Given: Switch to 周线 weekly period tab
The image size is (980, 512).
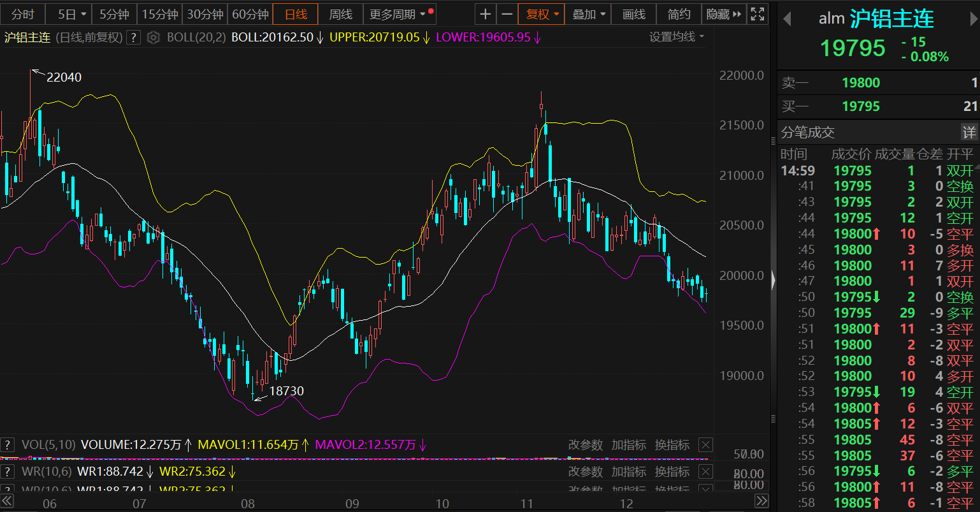Looking at the screenshot, I should pos(340,14).
